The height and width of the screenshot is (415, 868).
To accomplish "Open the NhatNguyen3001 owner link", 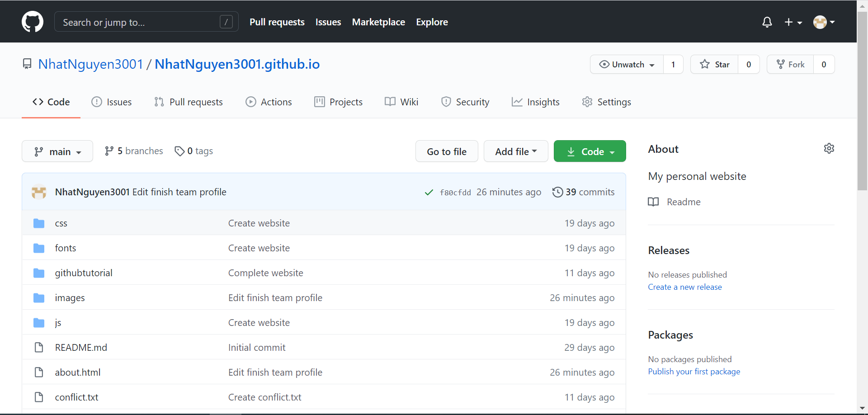I will pyautogui.click(x=91, y=64).
